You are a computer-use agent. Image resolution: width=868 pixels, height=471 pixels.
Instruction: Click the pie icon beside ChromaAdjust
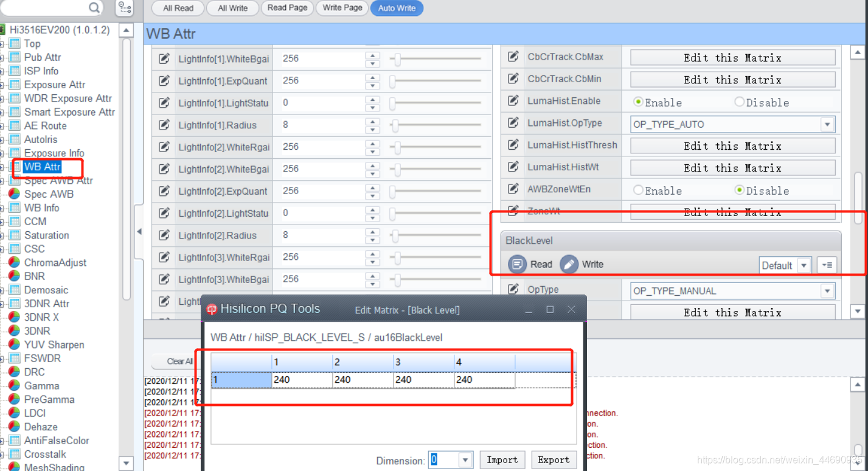[14, 263]
